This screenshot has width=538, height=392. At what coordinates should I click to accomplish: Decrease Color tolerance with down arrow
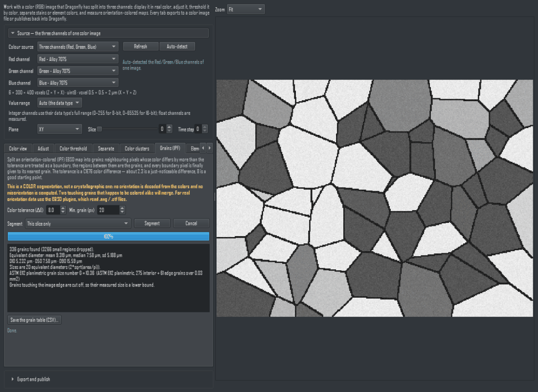[x=63, y=212]
